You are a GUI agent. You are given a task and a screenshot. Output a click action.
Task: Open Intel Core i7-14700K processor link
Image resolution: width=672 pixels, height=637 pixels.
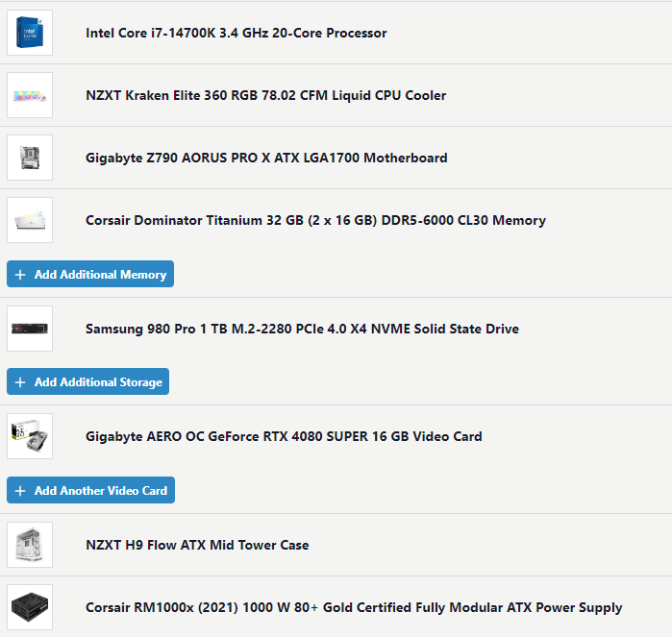[x=236, y=33]
